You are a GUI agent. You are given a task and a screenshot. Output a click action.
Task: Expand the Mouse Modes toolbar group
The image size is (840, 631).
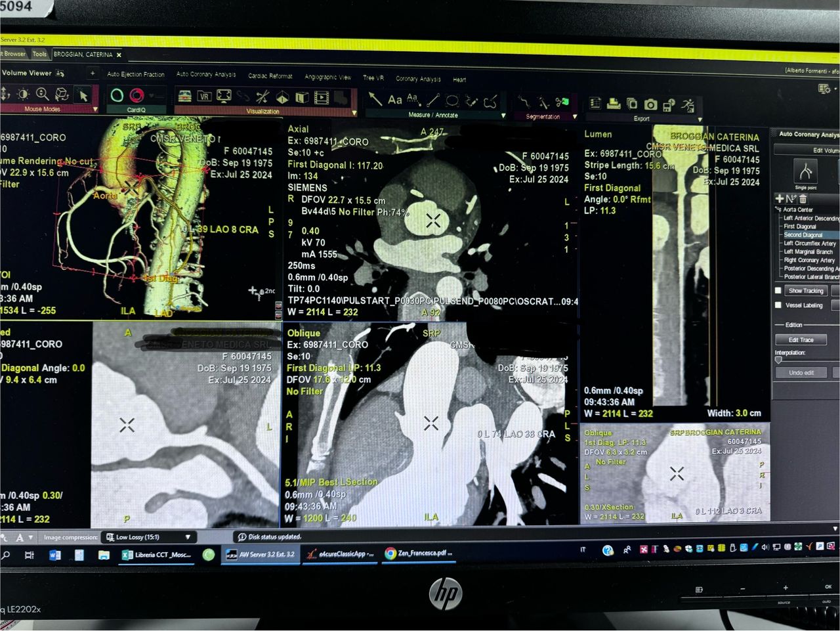tap(95, 110)
